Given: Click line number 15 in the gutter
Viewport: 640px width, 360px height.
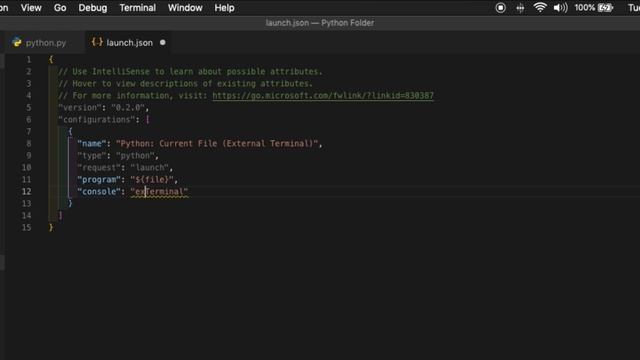Looking at the screenshot, I should point(27,228).
